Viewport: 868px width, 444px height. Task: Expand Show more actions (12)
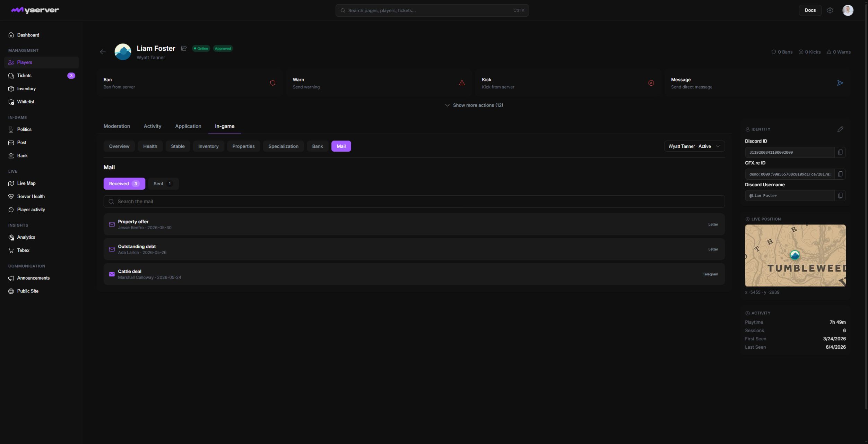point(474,105)
